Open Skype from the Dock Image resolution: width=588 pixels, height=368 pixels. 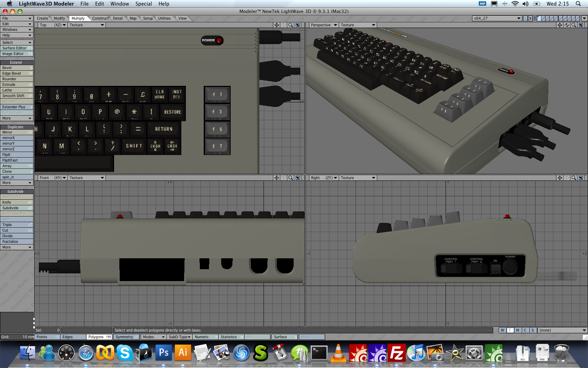point(125,353)
